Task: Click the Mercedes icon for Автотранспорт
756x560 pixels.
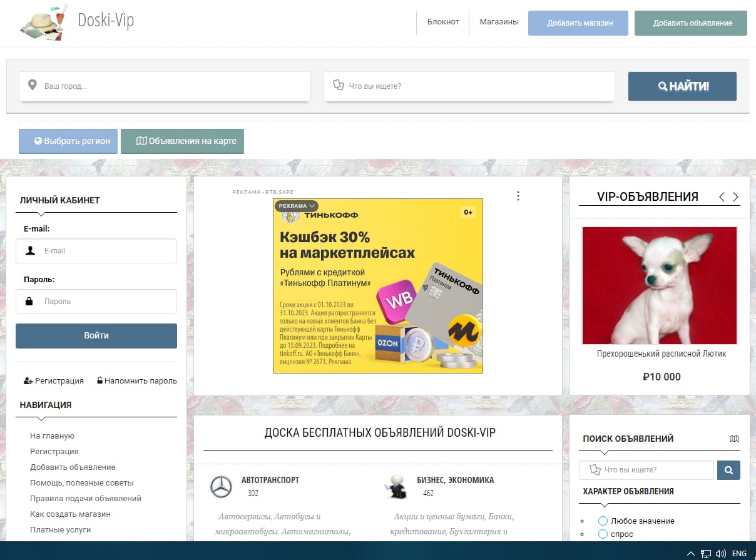Action: (220, 487)
